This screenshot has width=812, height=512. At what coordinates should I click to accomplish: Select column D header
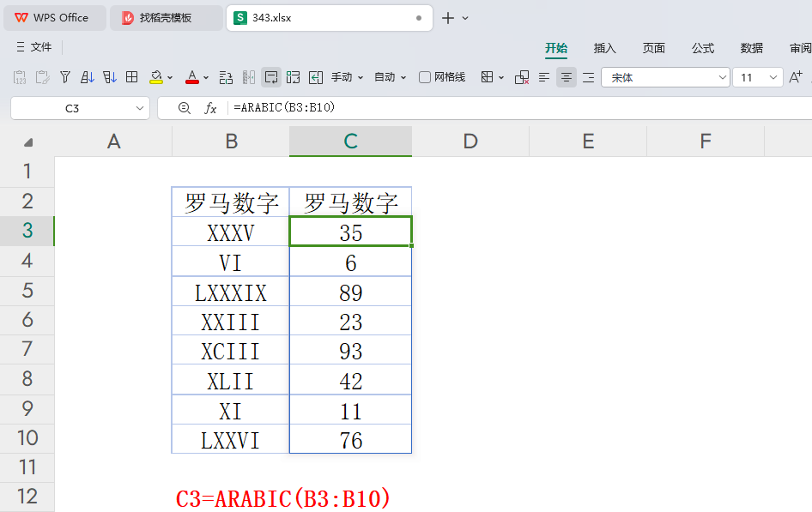(470, 142)
